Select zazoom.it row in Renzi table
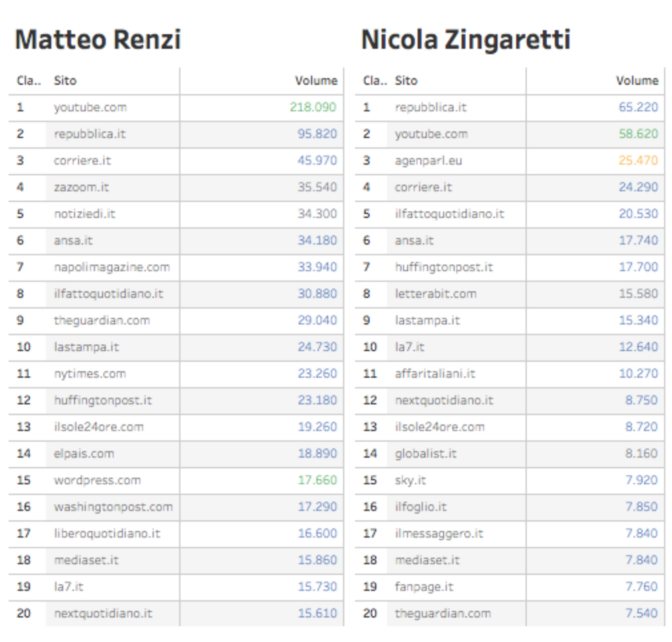672x642 pixels. coord(81,187)
